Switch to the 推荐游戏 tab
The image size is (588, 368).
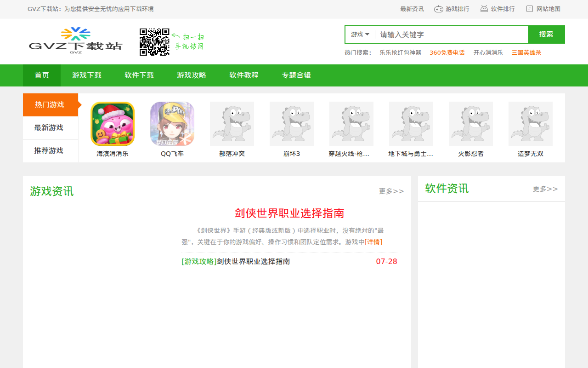(x=49, y=151)
